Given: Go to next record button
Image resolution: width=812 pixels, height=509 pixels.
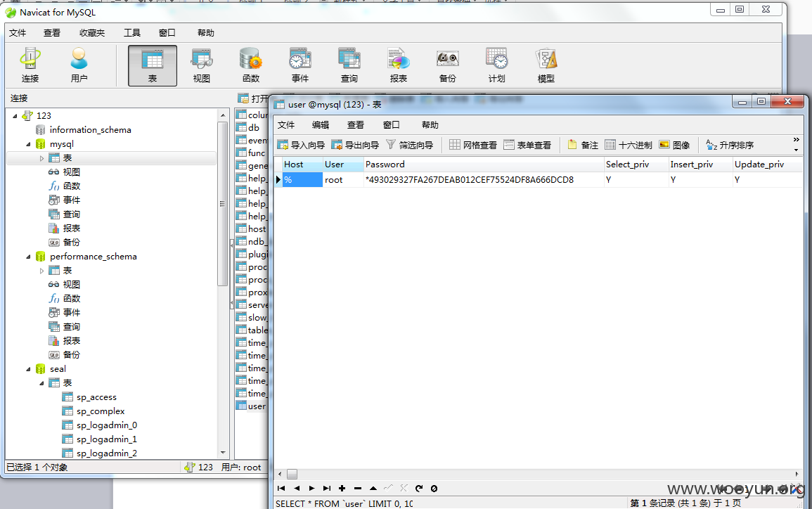Looking at the screenshot, I should point(311,489).
